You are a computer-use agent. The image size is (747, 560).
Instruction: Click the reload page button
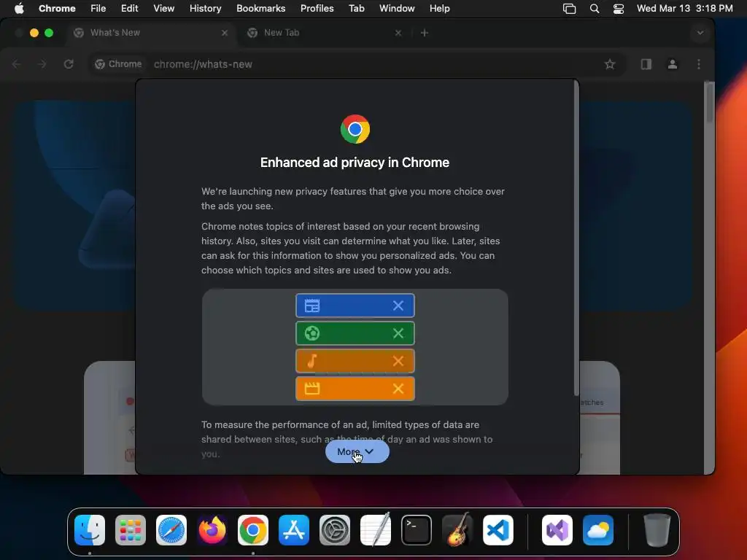point(69,64)
